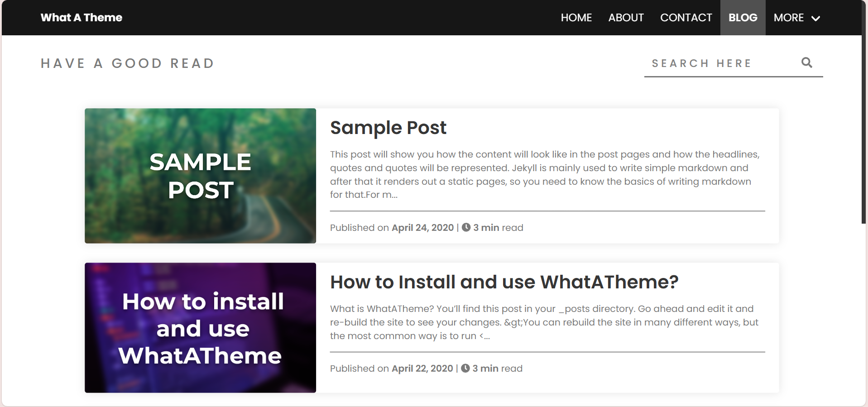Viewport: 868px width, 407px height.
Task: Navigate to the CONTACT page
Action: point(686,18)
